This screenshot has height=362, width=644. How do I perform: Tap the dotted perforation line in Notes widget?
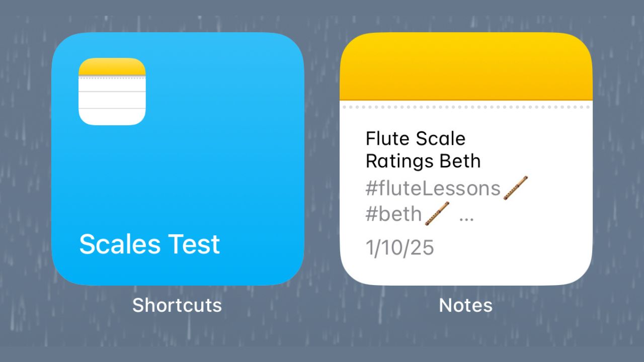coord(466,107)
